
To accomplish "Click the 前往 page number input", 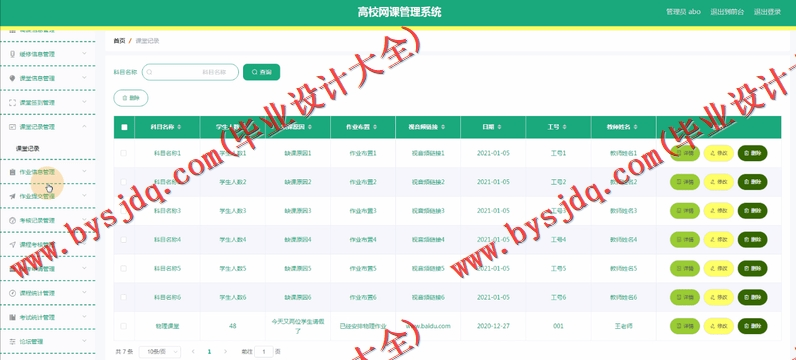I will point(263,351).
